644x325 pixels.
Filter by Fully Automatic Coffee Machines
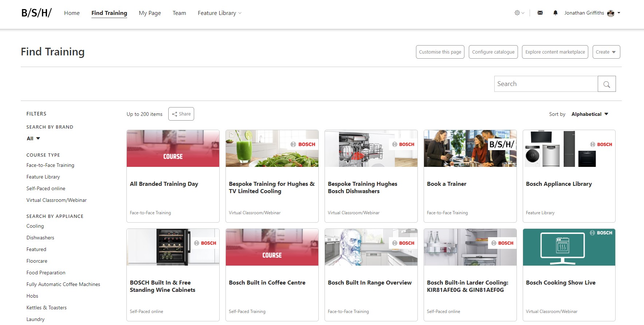pos(63,284)
